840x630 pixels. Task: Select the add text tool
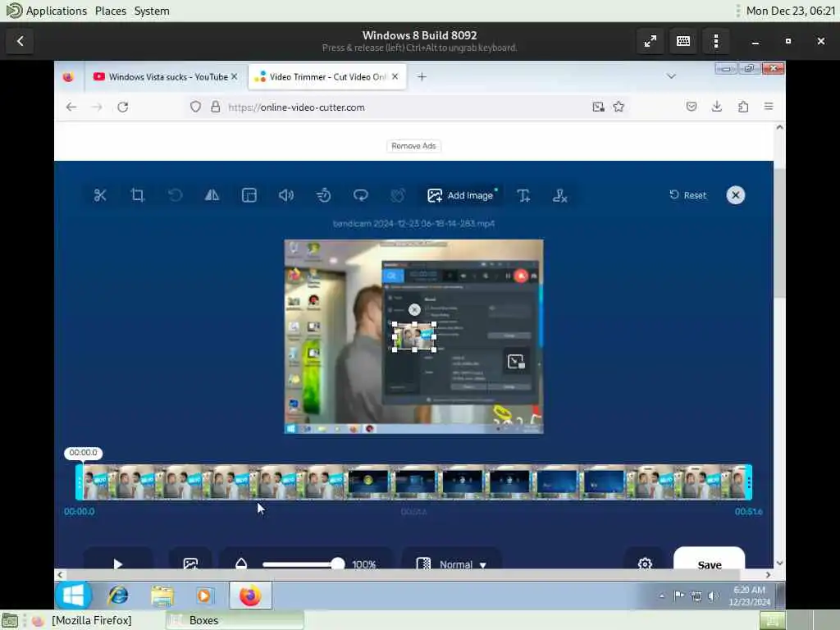pos(523,195)
